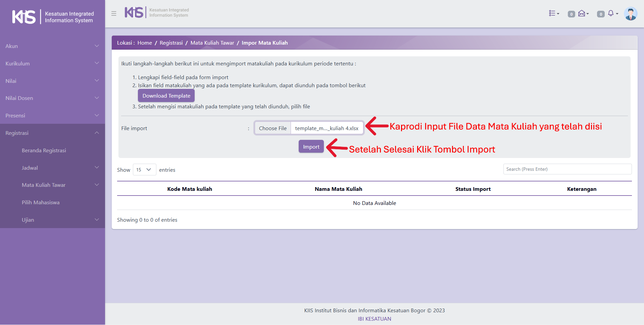Click the Search table input field
This screenshot has height=325, width=644.
point(567,169)
